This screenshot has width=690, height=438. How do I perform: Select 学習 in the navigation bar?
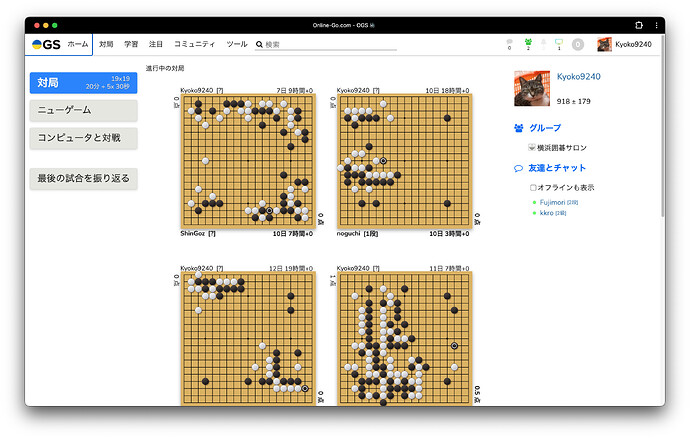click(x=131, y=44)
